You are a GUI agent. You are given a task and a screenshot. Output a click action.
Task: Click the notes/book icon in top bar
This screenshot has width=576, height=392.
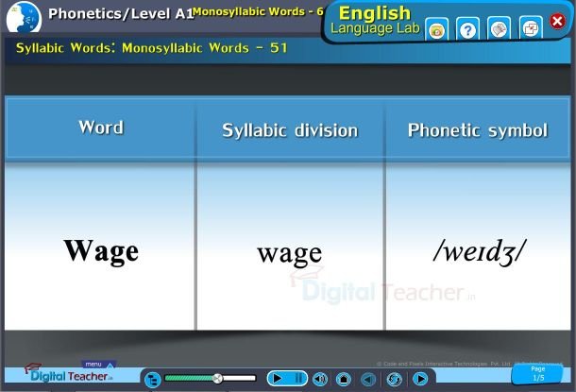(x=500, y=29)
